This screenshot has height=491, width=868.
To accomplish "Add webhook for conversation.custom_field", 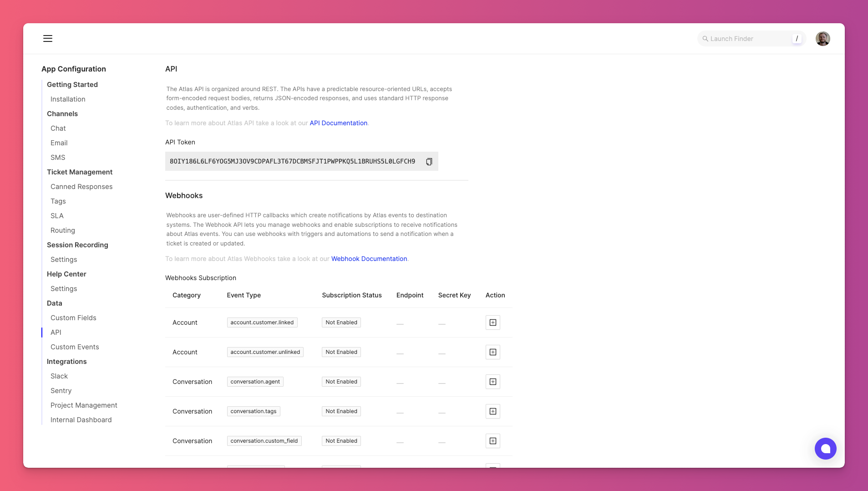I will [x=492, y=441].
